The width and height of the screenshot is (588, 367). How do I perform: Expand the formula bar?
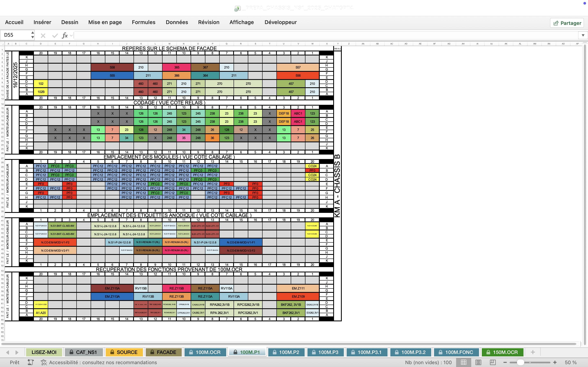coord(583,35)
